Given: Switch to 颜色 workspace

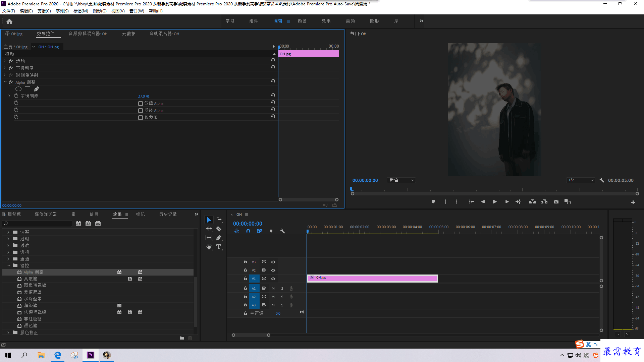Looking at the screenshot, I should tap(302, 21).
